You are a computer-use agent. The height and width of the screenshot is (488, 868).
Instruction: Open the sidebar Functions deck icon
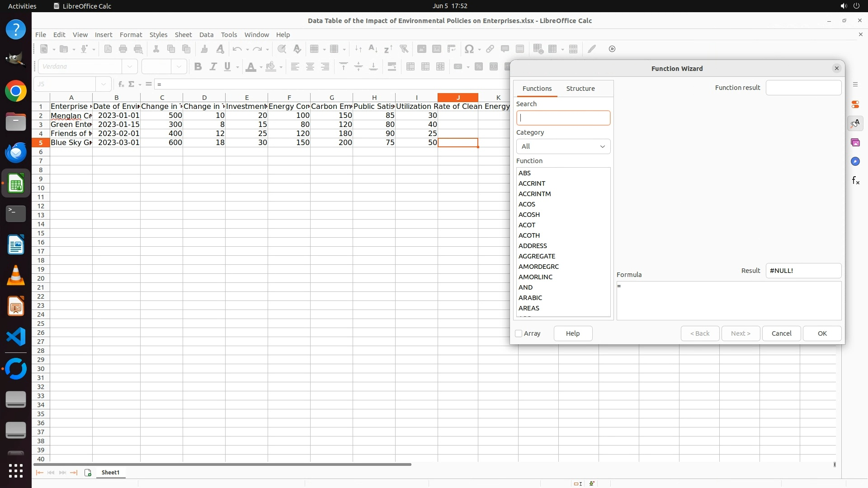(855, 181)
